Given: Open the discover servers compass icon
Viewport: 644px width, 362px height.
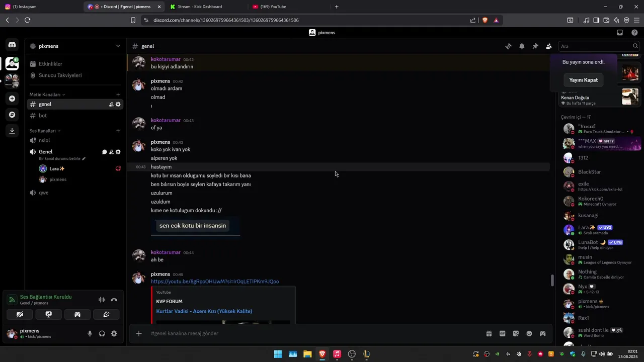Looking at the screenshot, I should pyautogui.click(x=12, y=115).
